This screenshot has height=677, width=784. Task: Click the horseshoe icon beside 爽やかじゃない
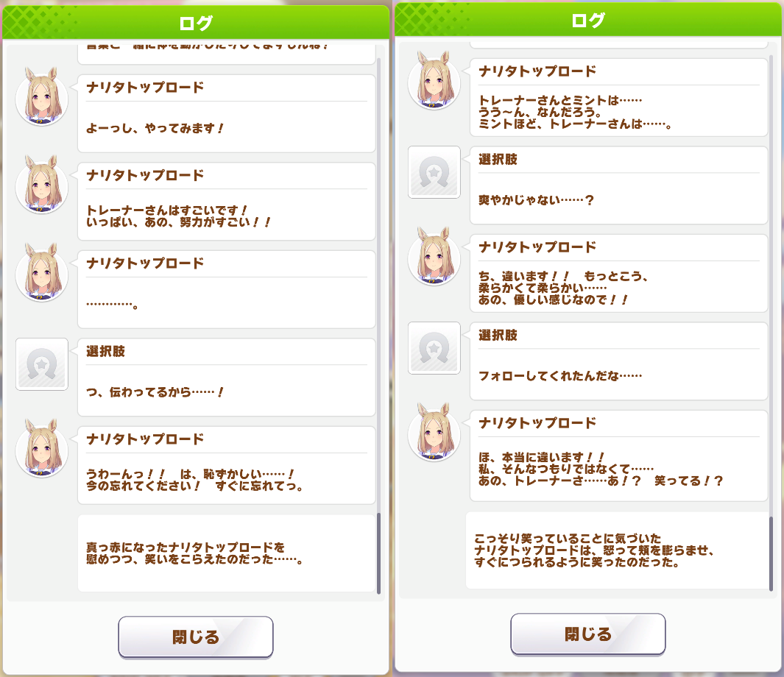[x=434, y=172]
